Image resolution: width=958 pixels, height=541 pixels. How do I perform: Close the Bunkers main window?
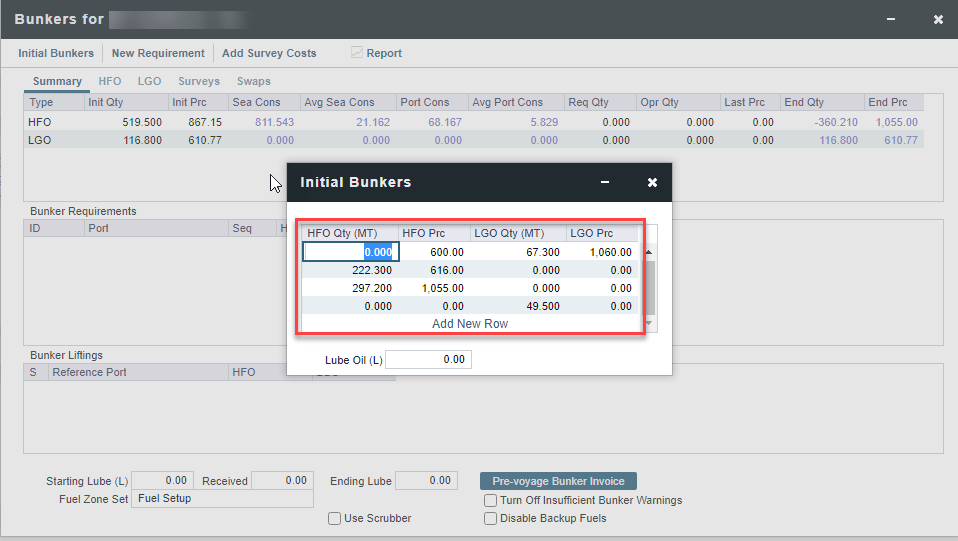[x=938, y=20]
